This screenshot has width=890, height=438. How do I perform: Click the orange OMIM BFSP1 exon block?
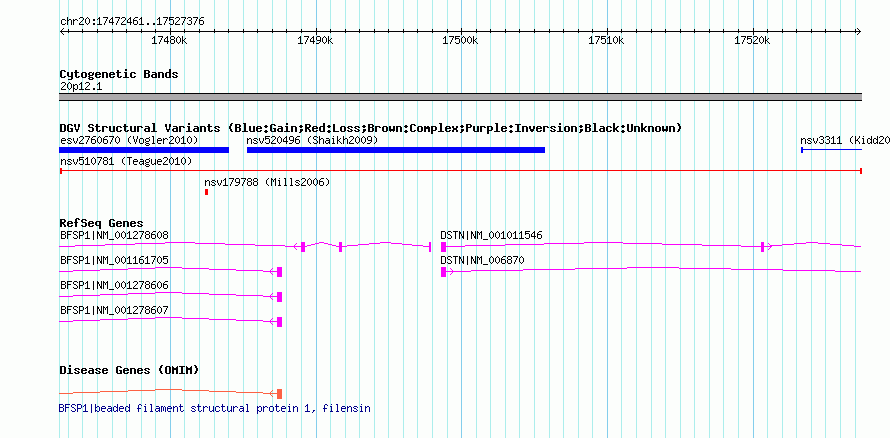coord(279,394)
